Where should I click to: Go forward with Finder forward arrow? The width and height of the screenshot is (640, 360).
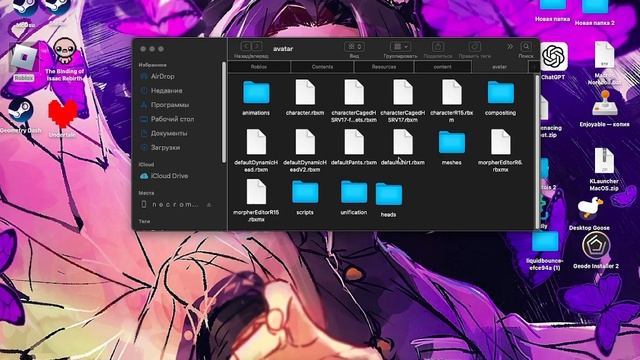pyautogui.click(x=257, y=47)
